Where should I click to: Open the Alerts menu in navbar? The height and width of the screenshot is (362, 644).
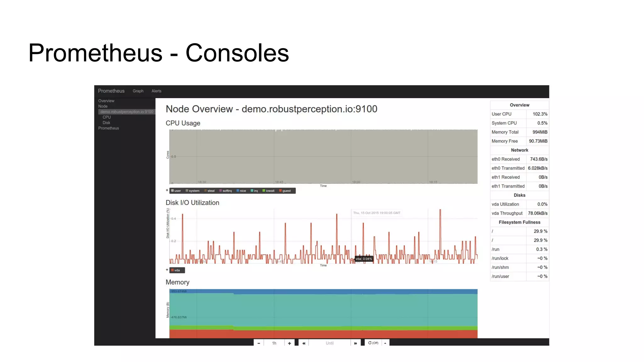(x=156, y=91)
